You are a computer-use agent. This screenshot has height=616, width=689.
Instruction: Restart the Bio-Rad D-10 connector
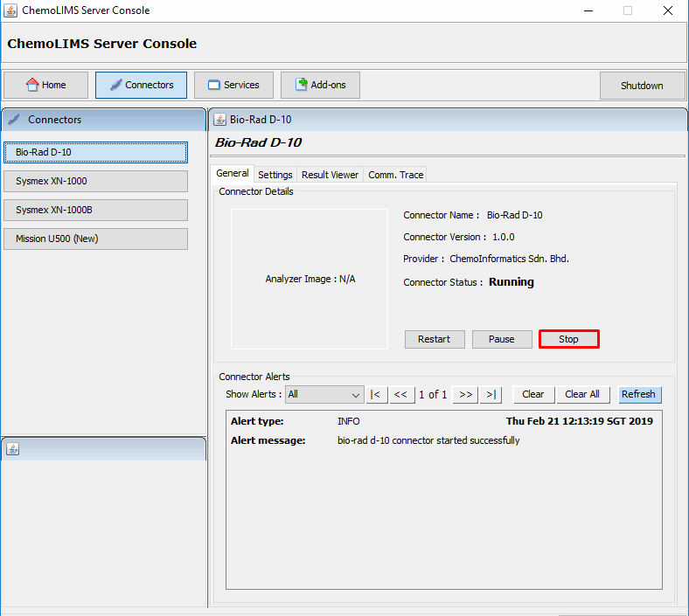point(435,339)
